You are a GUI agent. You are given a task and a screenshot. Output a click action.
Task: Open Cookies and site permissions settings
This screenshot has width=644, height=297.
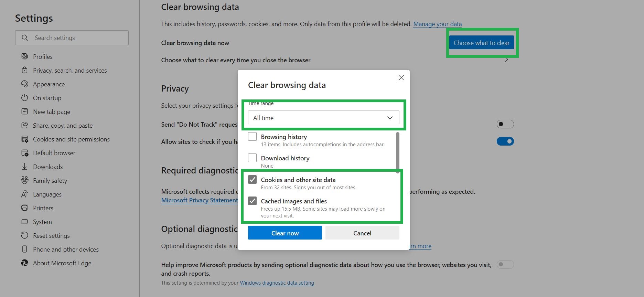tap(71, 139)
